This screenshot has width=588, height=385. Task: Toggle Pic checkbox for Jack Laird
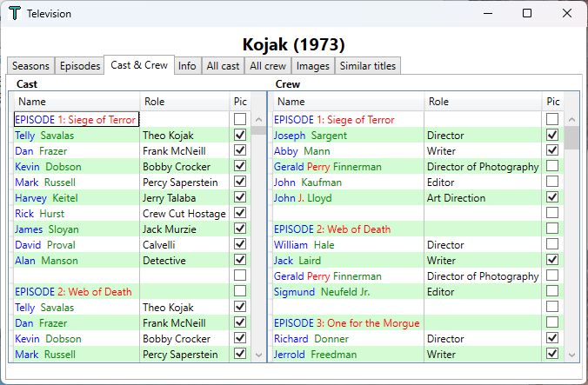coord(552,260)
